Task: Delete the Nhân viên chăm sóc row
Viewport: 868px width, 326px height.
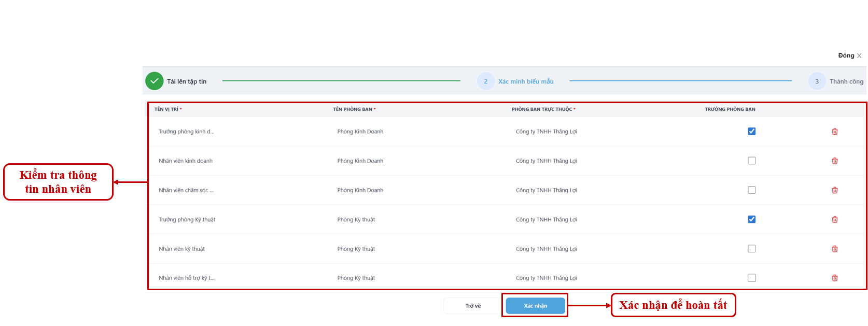Action: point(834,190)
